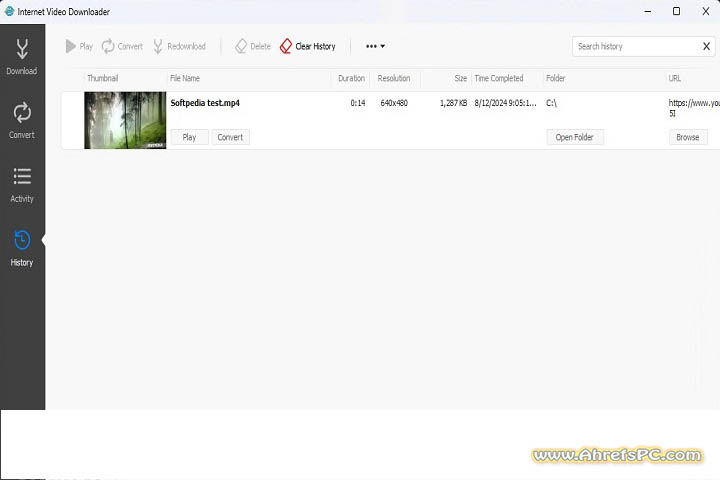Click the 0:14 duration value

(358, 103)
